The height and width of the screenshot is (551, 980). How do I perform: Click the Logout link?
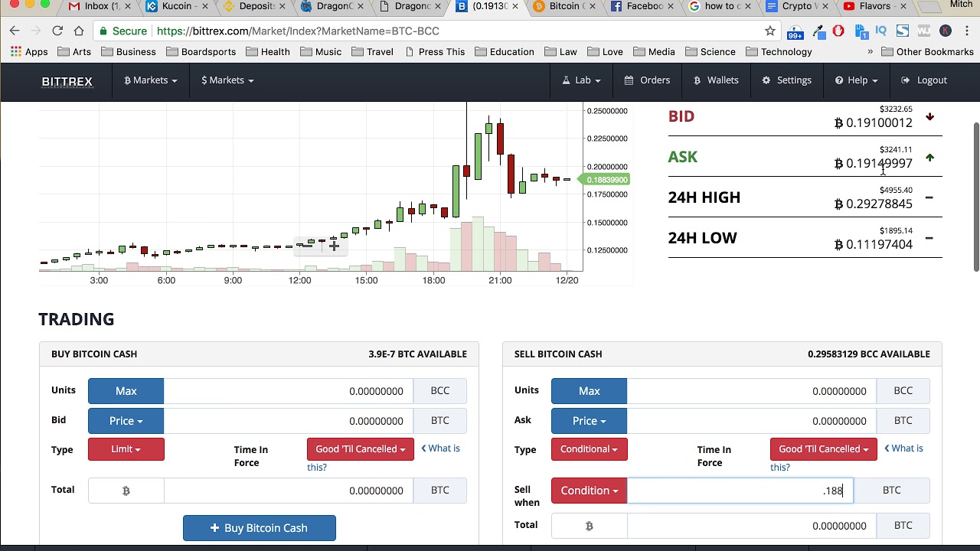pos(924,80)
